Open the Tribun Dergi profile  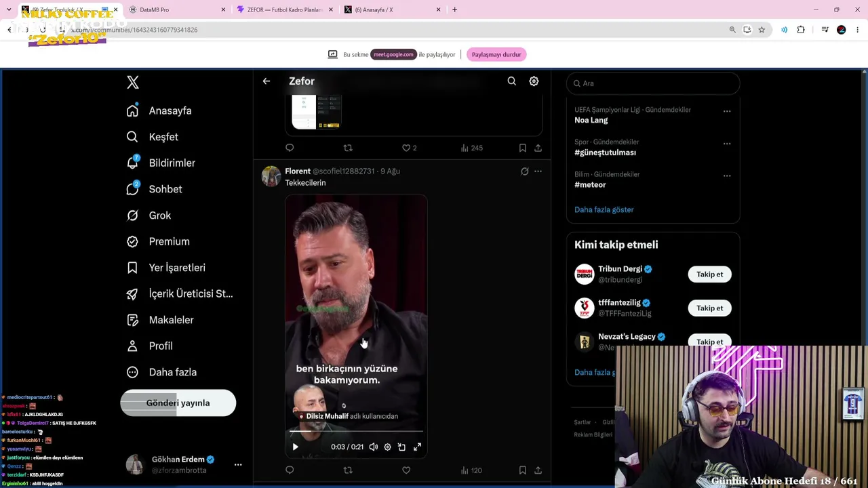(620, 269)
